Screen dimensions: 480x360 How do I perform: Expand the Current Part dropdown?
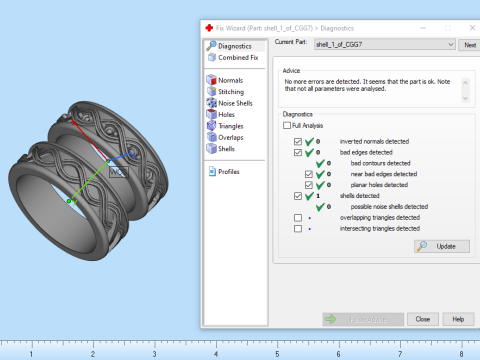[451, 44]
